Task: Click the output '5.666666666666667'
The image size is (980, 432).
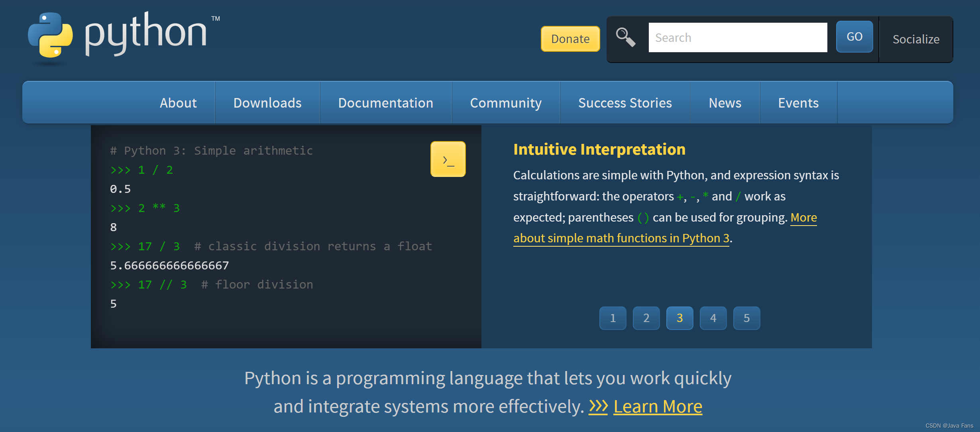Action: [169, 265]
